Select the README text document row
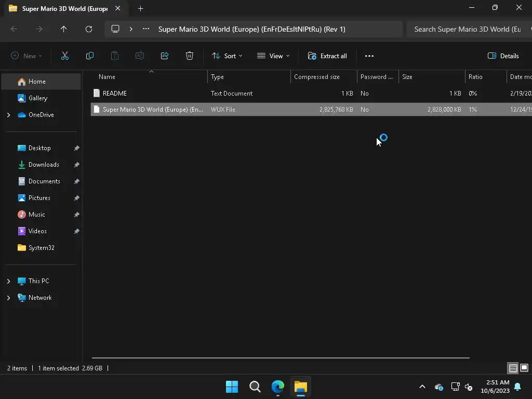532x399 pixels. [x=311, y=94]
